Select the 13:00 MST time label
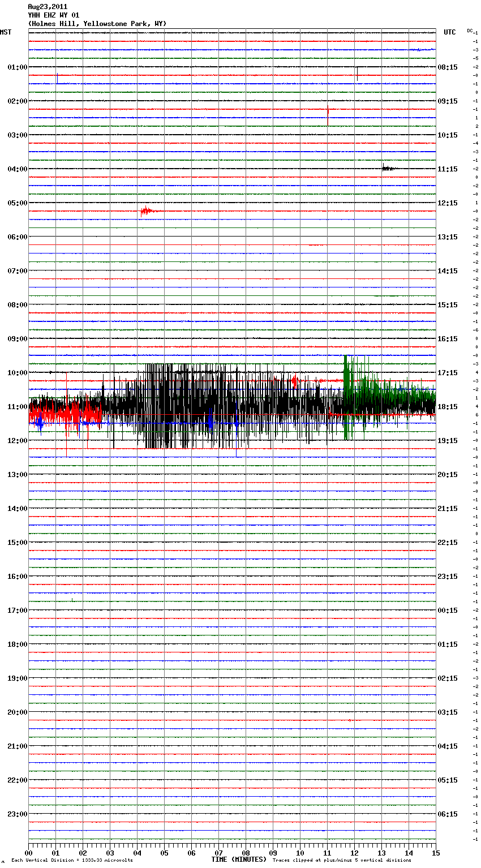This screenshot has height=868, width=481. (17, 474)
